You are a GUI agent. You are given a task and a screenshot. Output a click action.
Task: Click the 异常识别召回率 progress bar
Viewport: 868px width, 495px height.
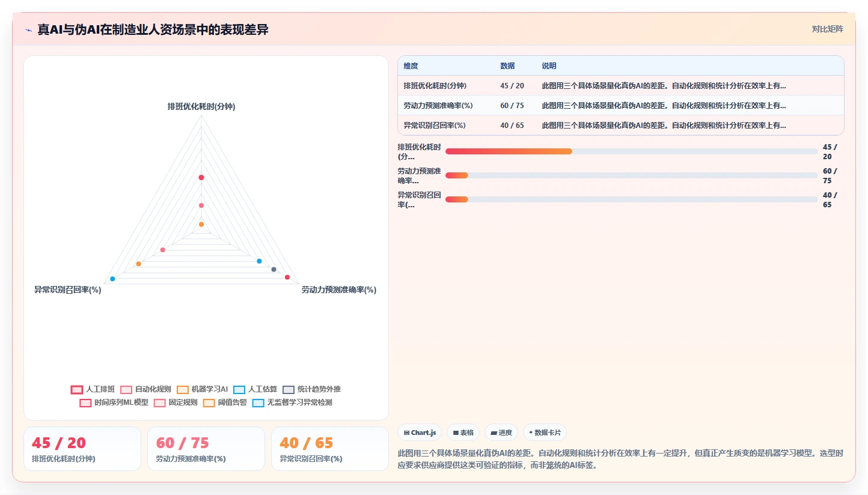point(631,199)
